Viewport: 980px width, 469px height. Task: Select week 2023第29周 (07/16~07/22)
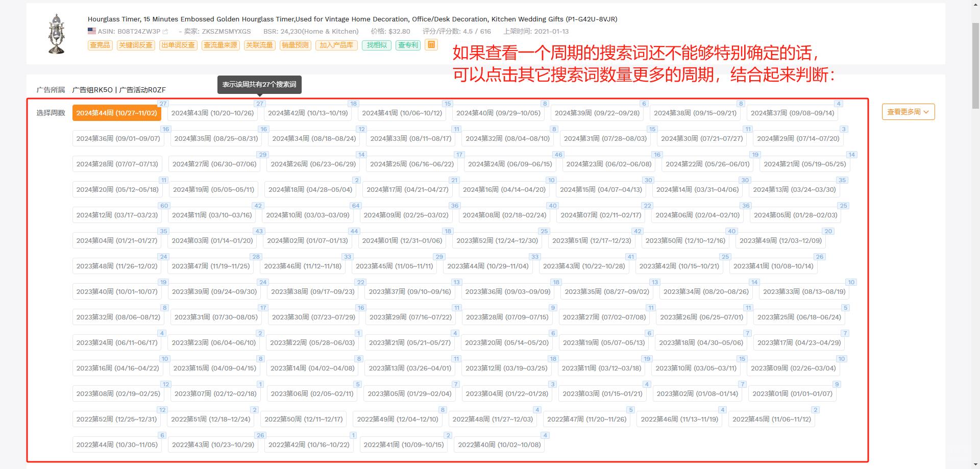point(411,317)
